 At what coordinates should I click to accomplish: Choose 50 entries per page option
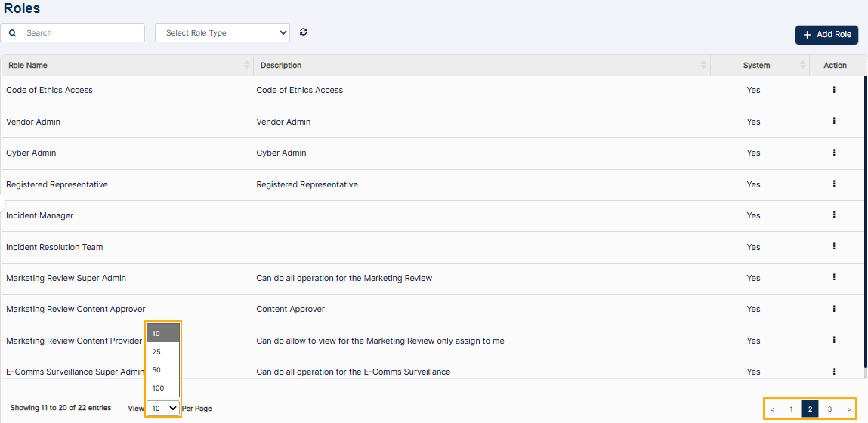coord(163,370)
